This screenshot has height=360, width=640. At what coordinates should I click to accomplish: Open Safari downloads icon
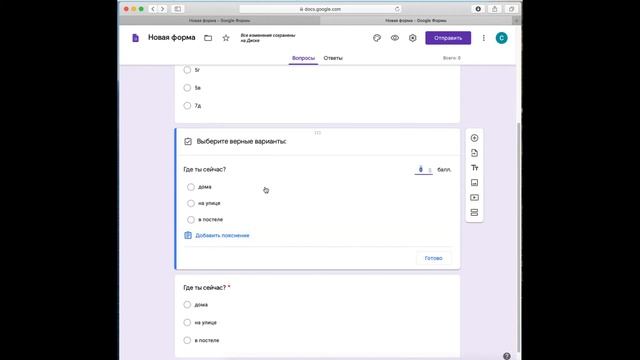[x=478, y=9]
